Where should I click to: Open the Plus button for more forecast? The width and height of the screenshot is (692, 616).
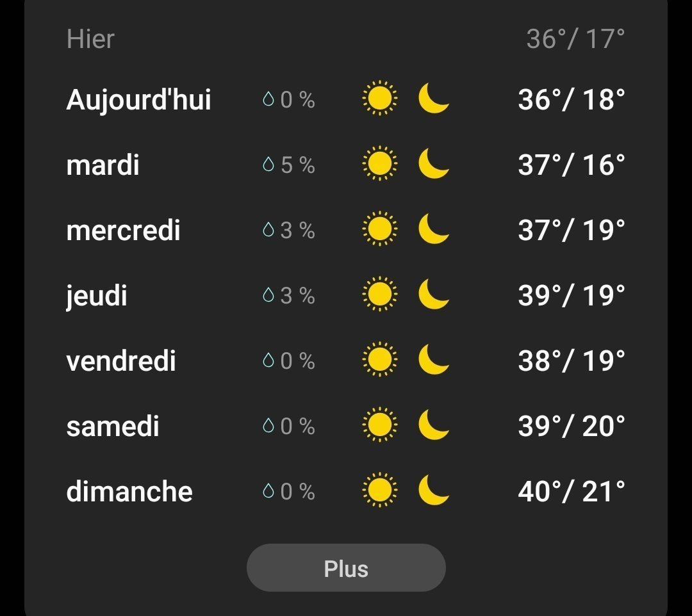tap(346, 567)
